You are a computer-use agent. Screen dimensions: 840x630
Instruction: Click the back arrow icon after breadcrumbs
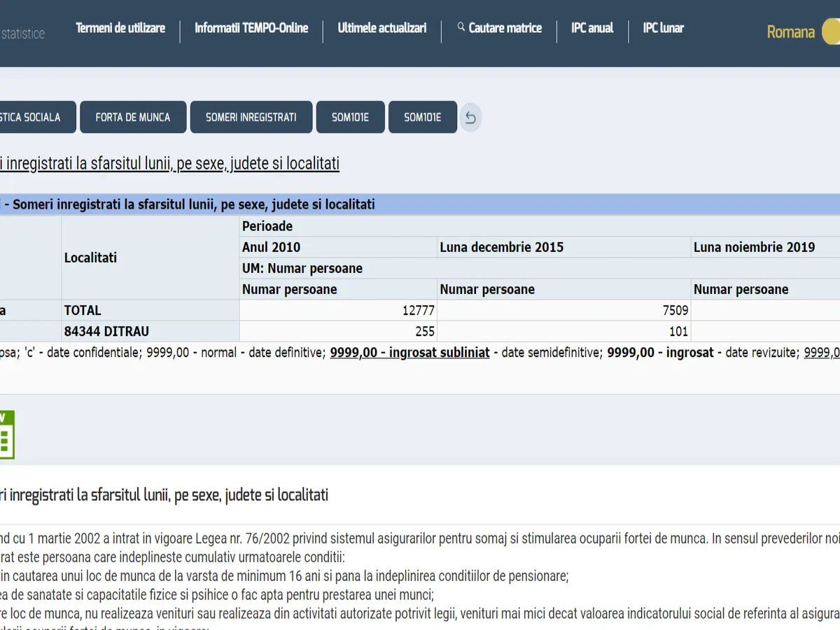pyautogui.click(x=470, y=118)
